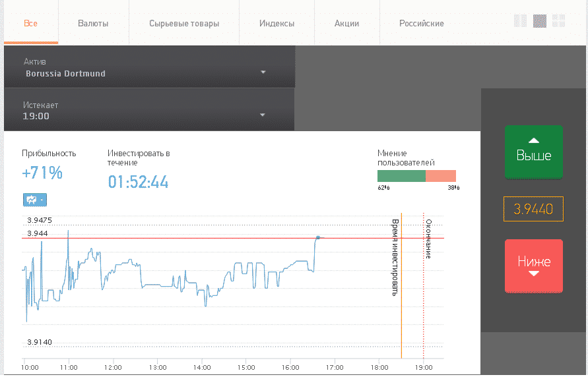Screen dimensions: 588x377
Task: Expand the Истекает 19:00 expiry dropdown
Action: (x=149, y=110)
